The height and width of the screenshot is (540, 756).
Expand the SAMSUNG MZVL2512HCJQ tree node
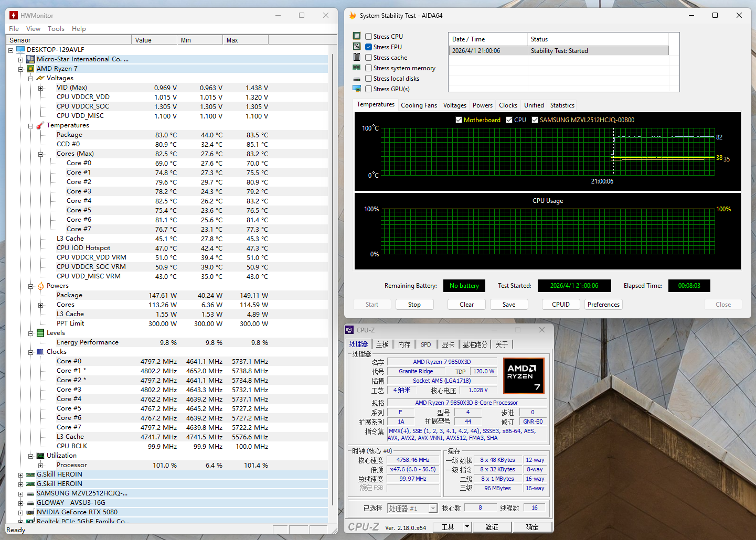point(21,494)
